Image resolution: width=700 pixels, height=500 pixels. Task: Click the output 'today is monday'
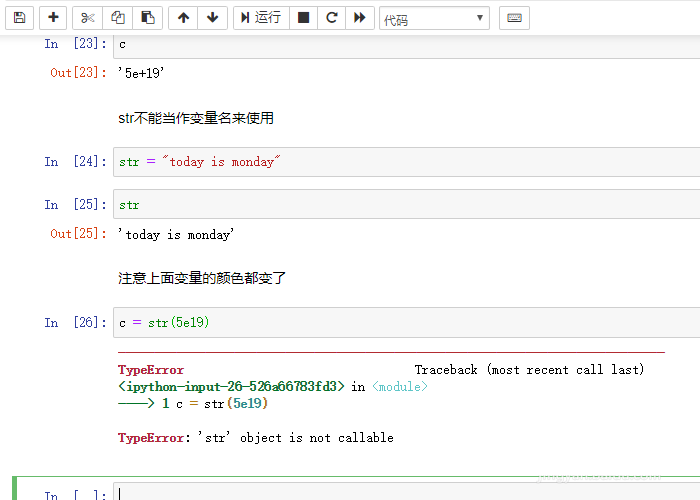pyautogui.click(x=176, y=234)
